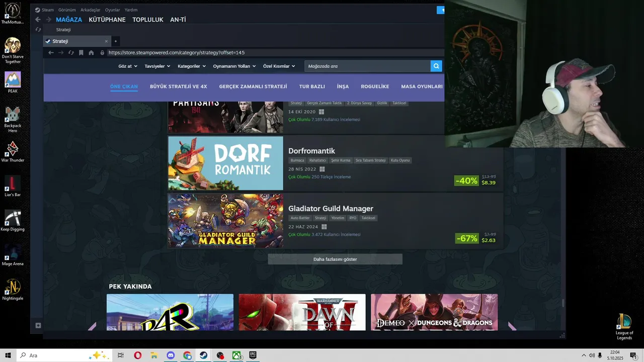
Task: Open File Explorer from the taskbar
Action: point(154,355)
